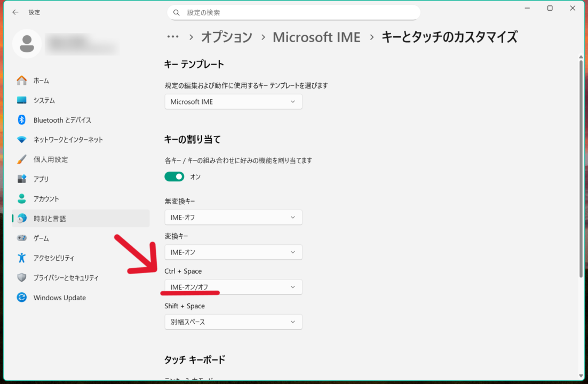Click the 個人用設定 paintbrush icon
The image size is (588, 384).
click(22, 159)
